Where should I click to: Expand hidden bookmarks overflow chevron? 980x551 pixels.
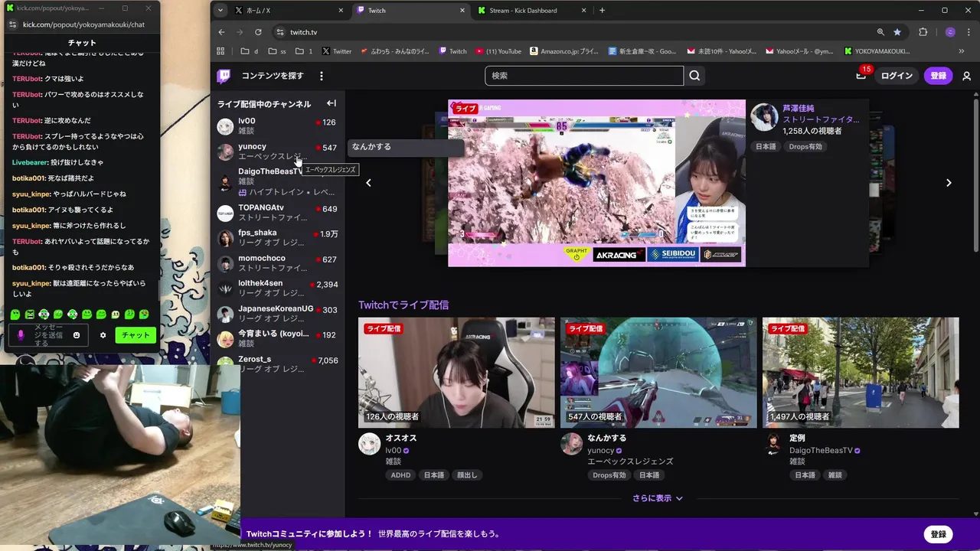point(962,51)
